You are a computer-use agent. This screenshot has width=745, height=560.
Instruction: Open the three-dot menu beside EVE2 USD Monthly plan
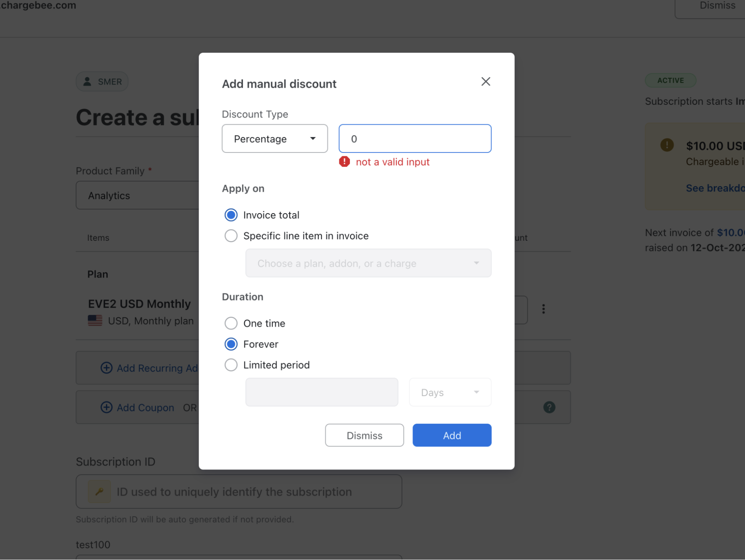(x=543, y=309)
